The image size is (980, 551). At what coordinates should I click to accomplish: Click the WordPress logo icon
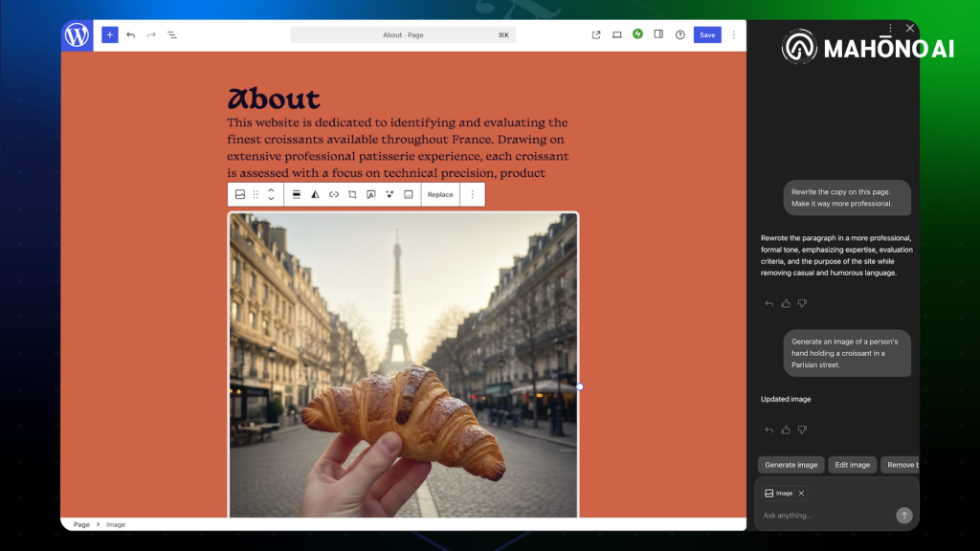pyautogui.click(x=77, y=35)
